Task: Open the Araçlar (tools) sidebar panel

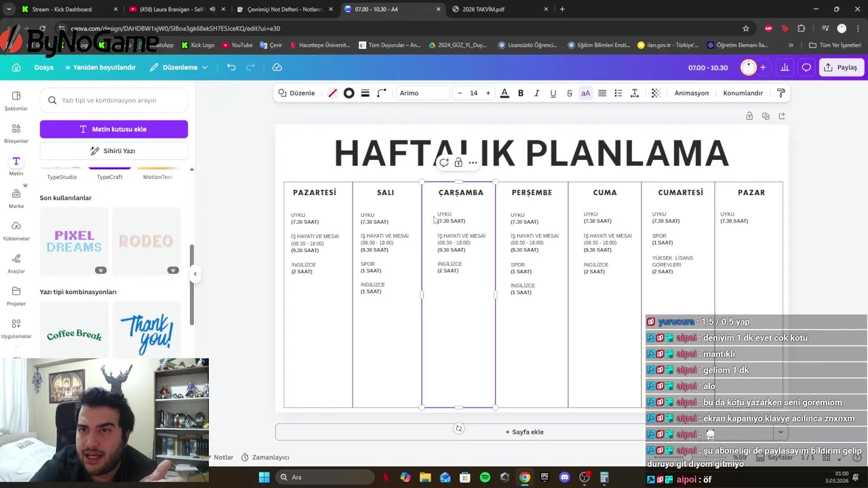Action: 16,264
